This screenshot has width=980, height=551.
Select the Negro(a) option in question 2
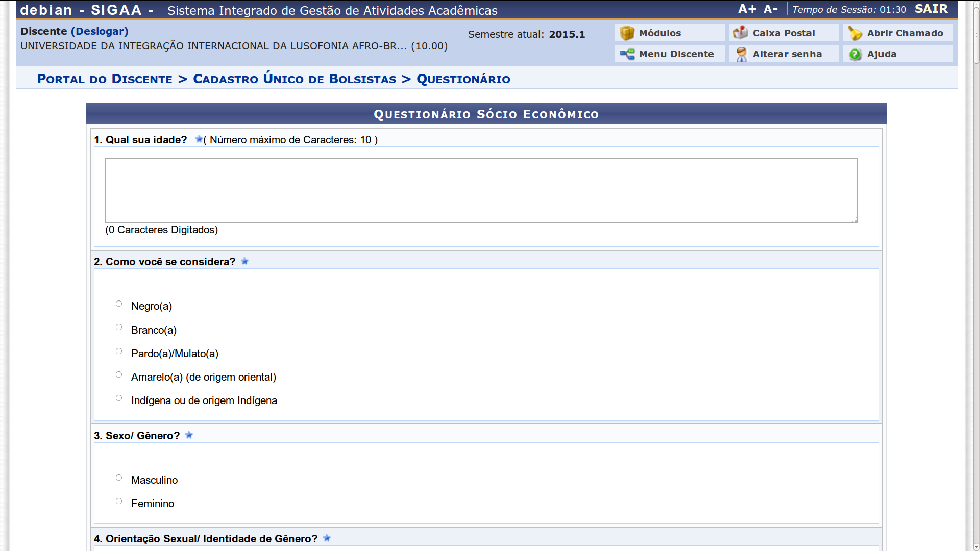tap(119, 303)
